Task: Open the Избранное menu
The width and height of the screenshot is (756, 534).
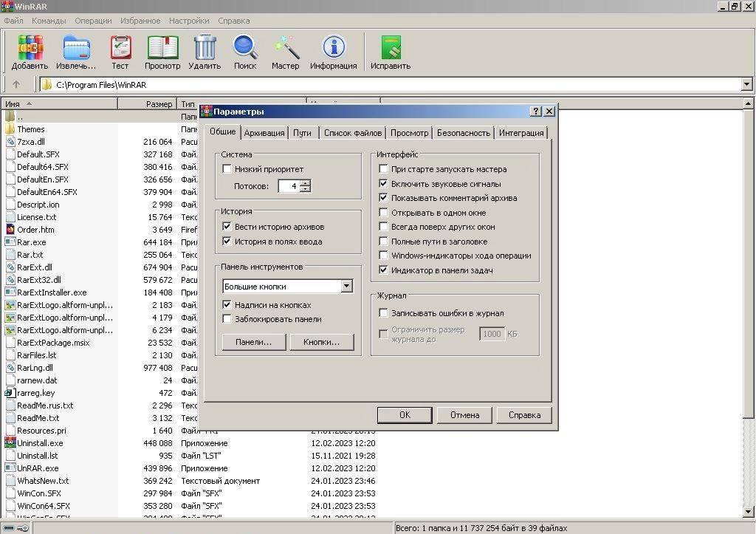Action: tap(140, 21)
